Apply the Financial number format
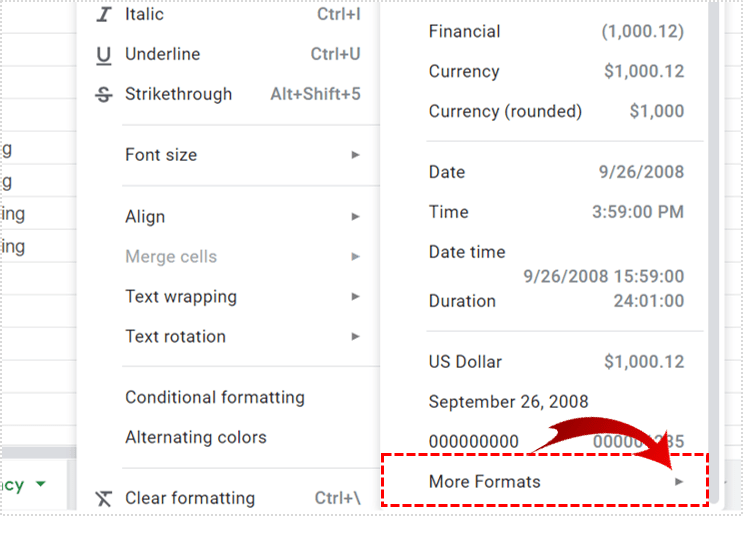This screenshot has height=546, width=743. pyautogui.click(x=555, y=32)
